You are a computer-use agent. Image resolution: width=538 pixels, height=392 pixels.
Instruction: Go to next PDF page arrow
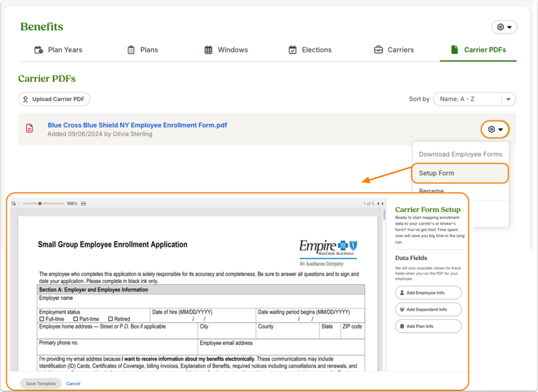(383, 203)
